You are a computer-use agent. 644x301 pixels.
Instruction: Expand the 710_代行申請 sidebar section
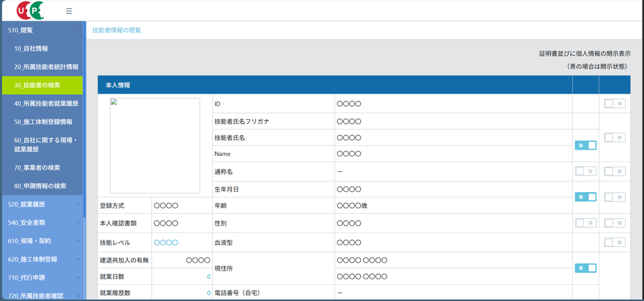pos(42,278)
